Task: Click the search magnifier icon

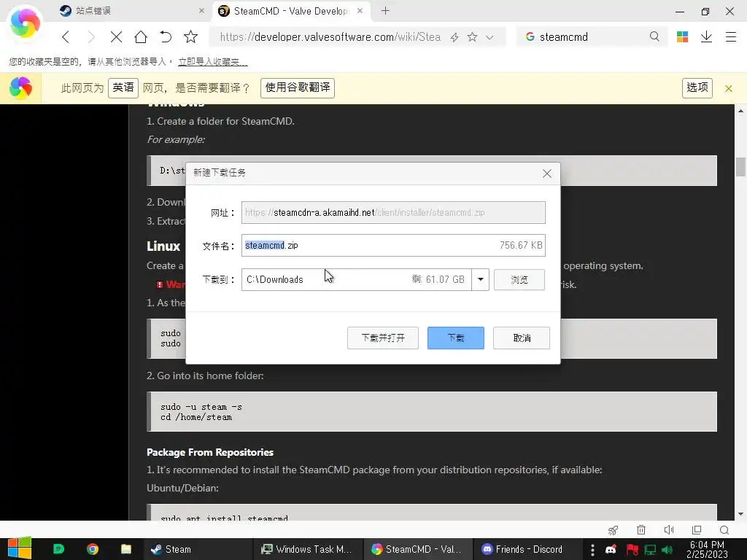Action: tap(654, 36)
